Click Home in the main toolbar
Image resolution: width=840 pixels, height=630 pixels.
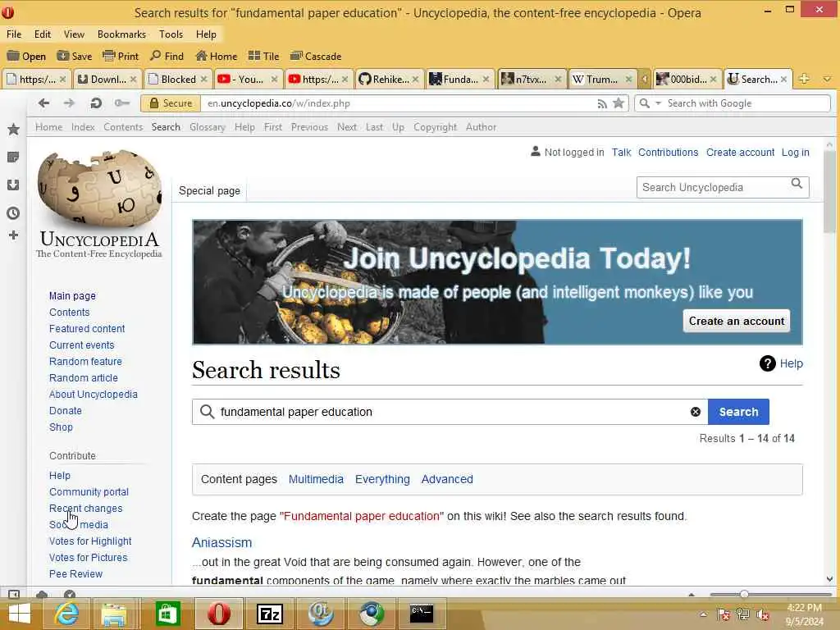[x=217, y=57]
